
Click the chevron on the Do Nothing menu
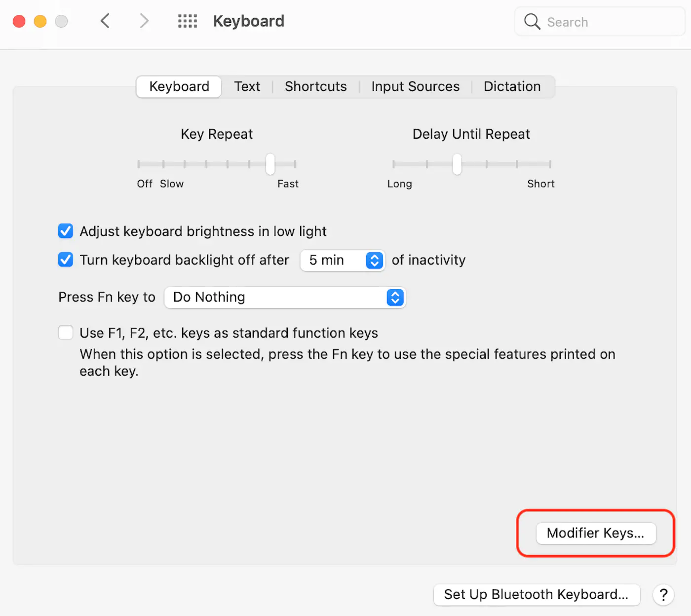[395, 297]
